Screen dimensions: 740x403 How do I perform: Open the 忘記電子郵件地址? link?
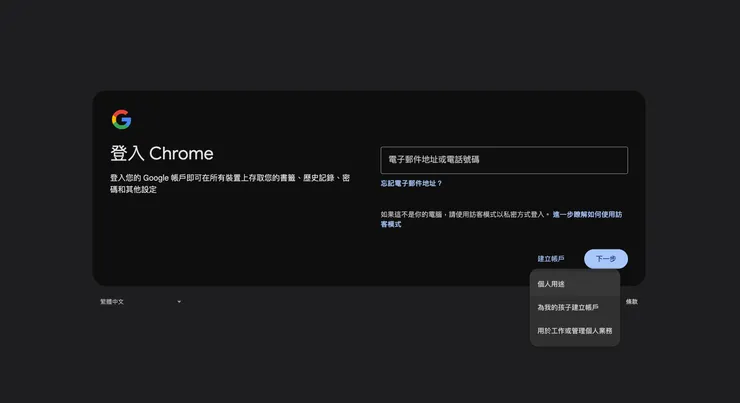pyautogui.click(x=411, y=183)
